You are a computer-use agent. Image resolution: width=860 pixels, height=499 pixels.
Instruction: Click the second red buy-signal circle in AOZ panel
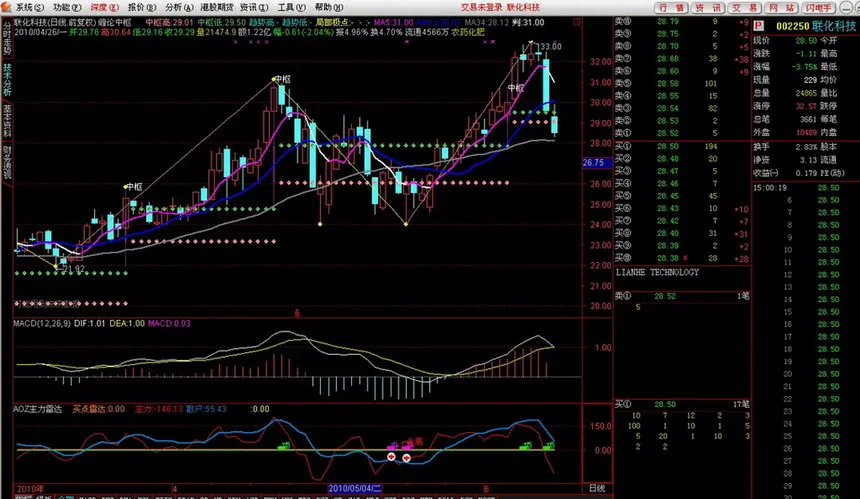click(x=406, y=458)
